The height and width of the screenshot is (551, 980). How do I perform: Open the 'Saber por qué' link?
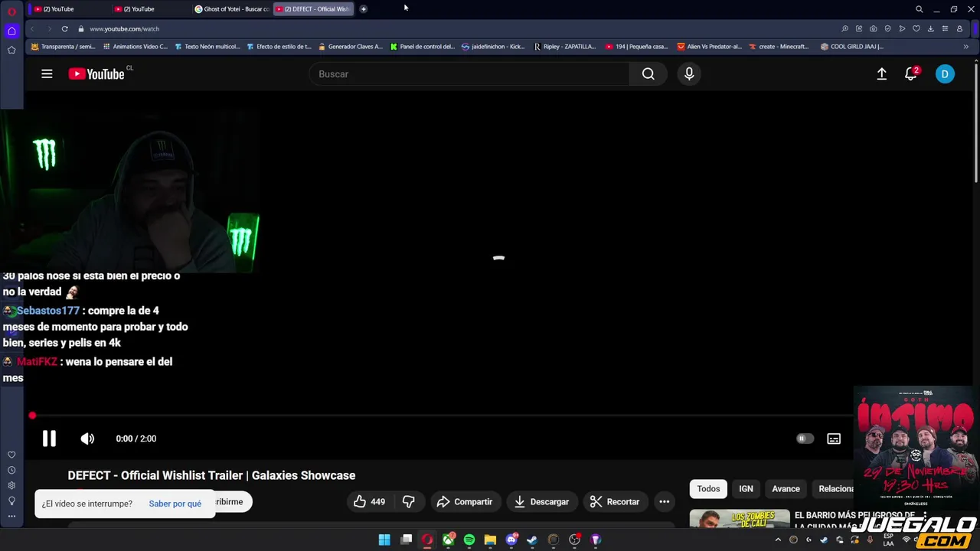point(175,504)
